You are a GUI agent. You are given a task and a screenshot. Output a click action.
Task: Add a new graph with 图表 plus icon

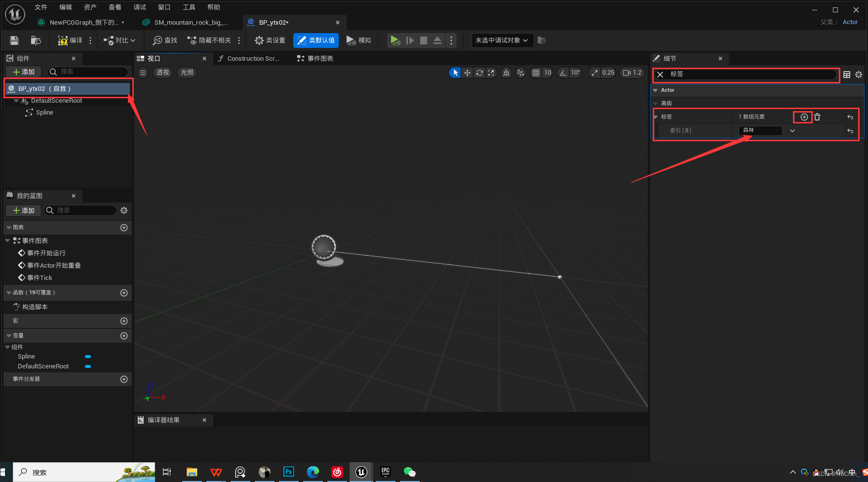[x=124, y=228]
